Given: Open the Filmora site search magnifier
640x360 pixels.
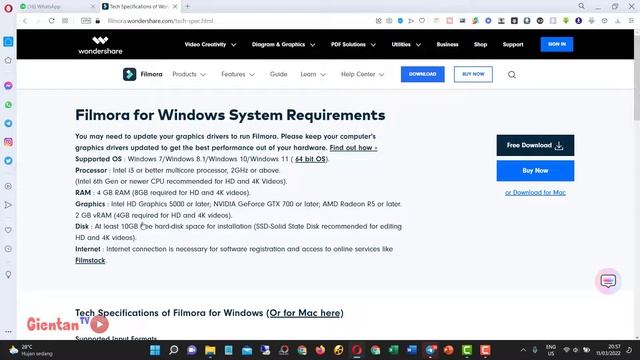Looking at the screenshot, I should pyautogui.click(x=512, y=75).
